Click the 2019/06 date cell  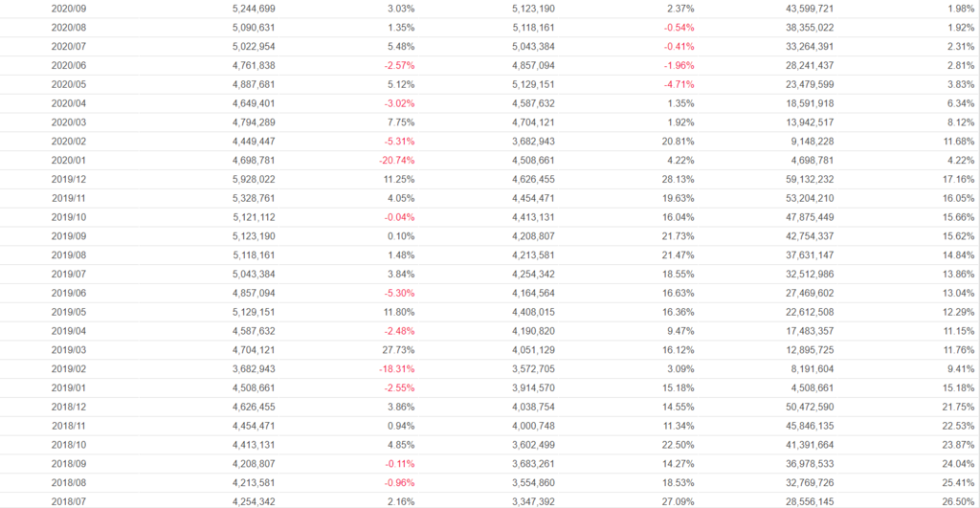tap(67, 293)
